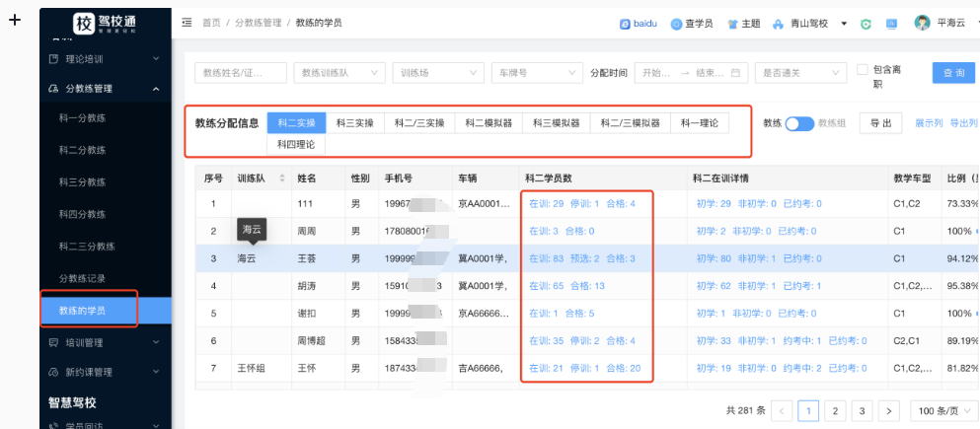Viewport: 980px width, 429px height.
Task: Open the baidu shortcut icon
Action: click(625, 23)
